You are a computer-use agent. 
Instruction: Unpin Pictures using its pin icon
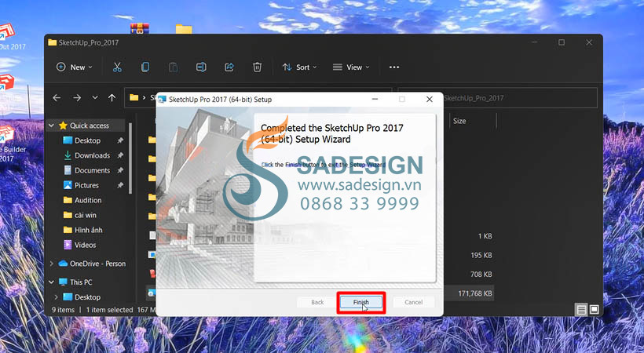120,185
